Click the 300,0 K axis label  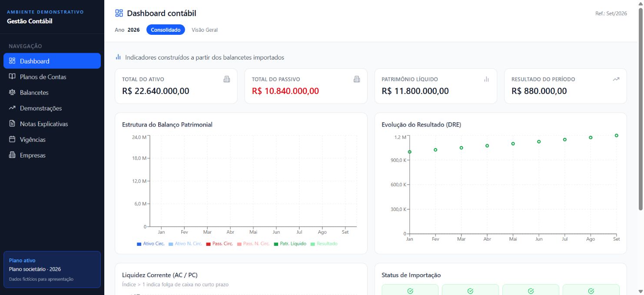click(x=398, y=209)
